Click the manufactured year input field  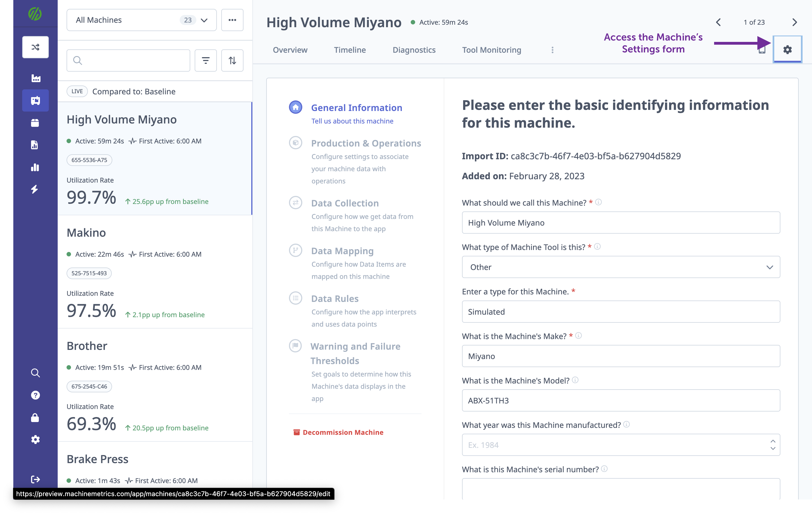click(621, 445)
